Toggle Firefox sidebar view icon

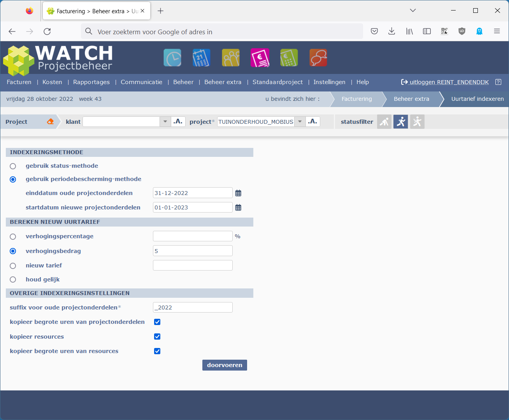[x=427, y=31]
